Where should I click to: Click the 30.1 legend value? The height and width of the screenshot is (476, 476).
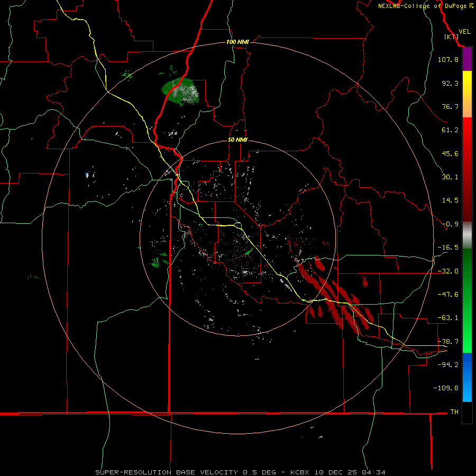coord(450,177)
